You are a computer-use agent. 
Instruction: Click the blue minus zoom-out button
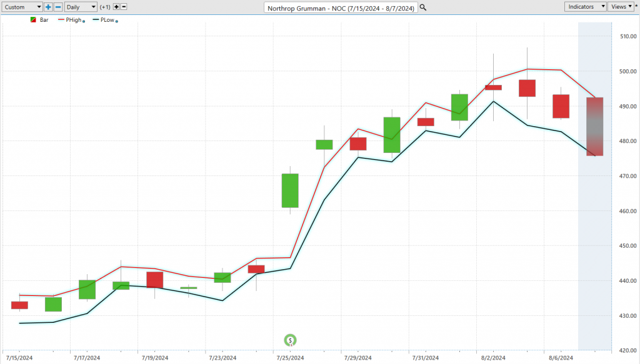58,7
